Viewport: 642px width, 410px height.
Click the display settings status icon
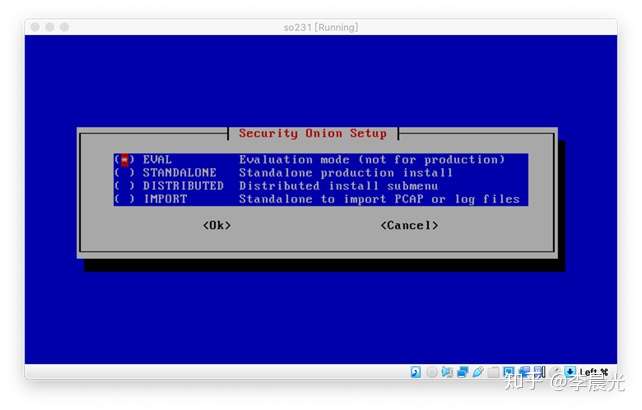508,372
